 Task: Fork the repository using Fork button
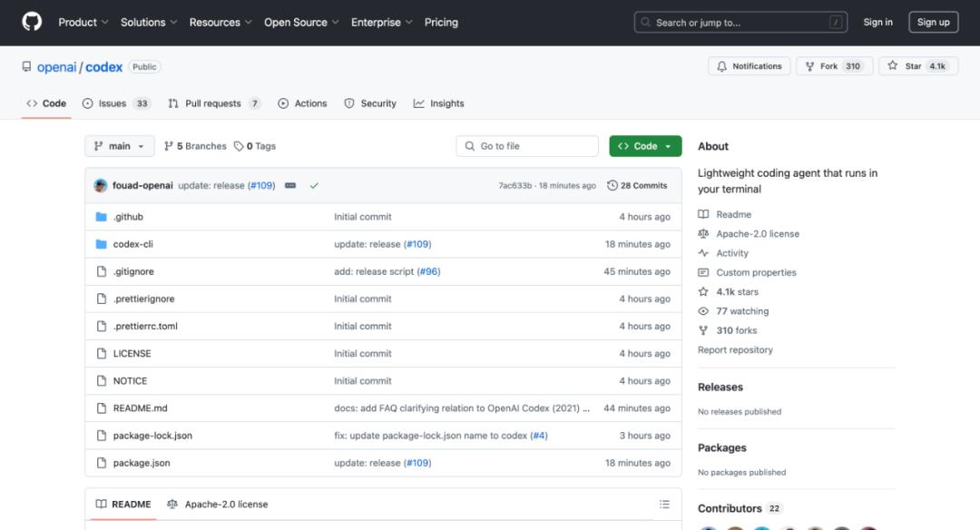834,66
